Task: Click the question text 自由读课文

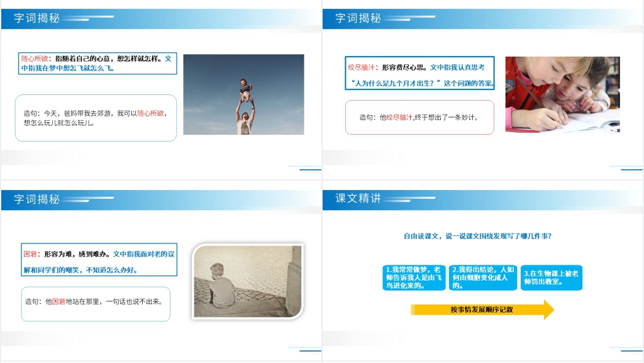Action: pos(477,237)
